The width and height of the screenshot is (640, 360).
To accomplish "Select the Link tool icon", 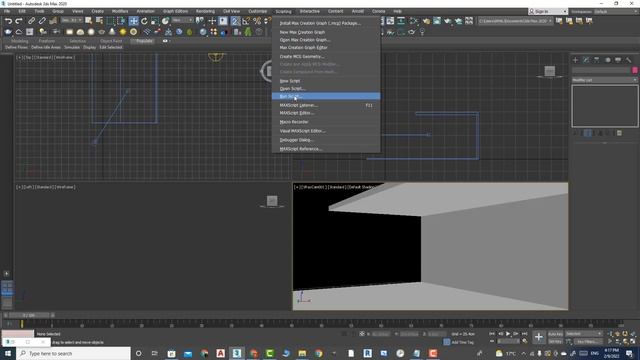I will 31,21.
